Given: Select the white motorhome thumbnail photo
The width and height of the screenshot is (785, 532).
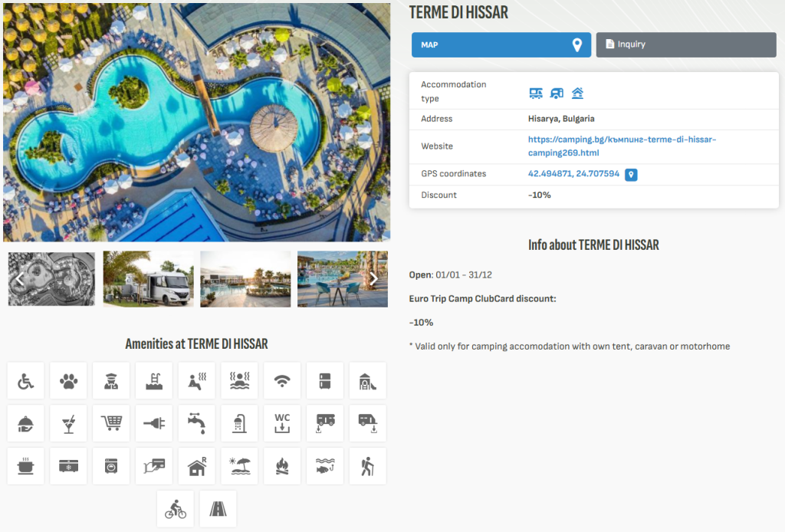Looking at the screenshot, I should pyautogui.click(x=149, y=279).
